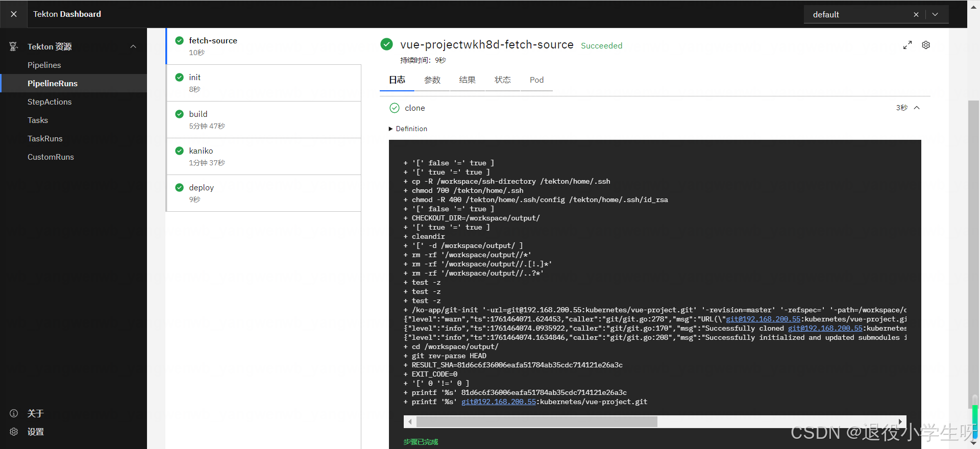Click the Succeeded status label
The image size is (980, 449).
pos(601,45)
